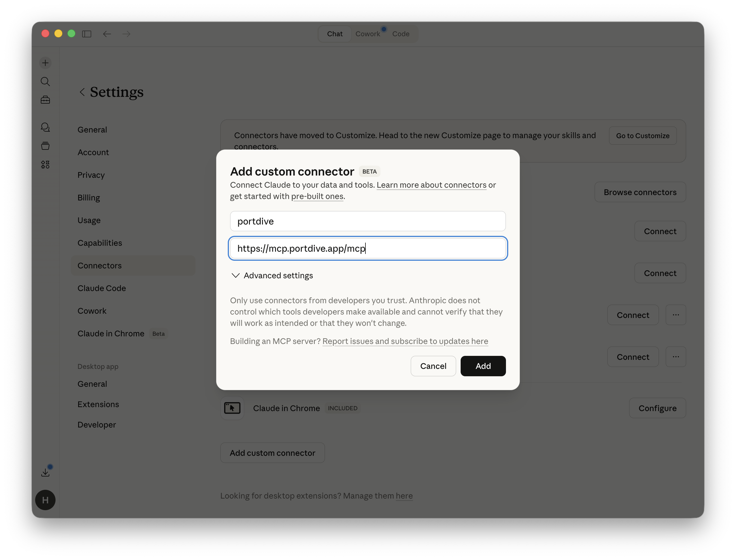Open the desktop extensions here link

click(404, 496)
